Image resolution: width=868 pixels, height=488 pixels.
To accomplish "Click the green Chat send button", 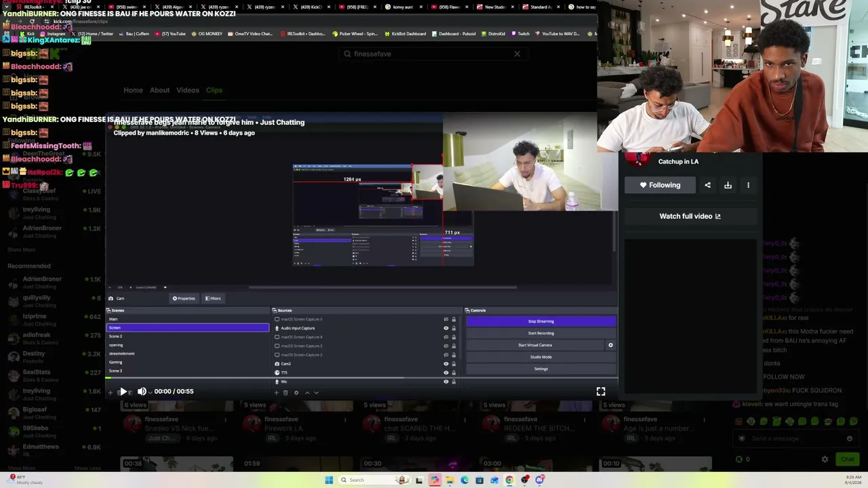I will tap(848, 459).
